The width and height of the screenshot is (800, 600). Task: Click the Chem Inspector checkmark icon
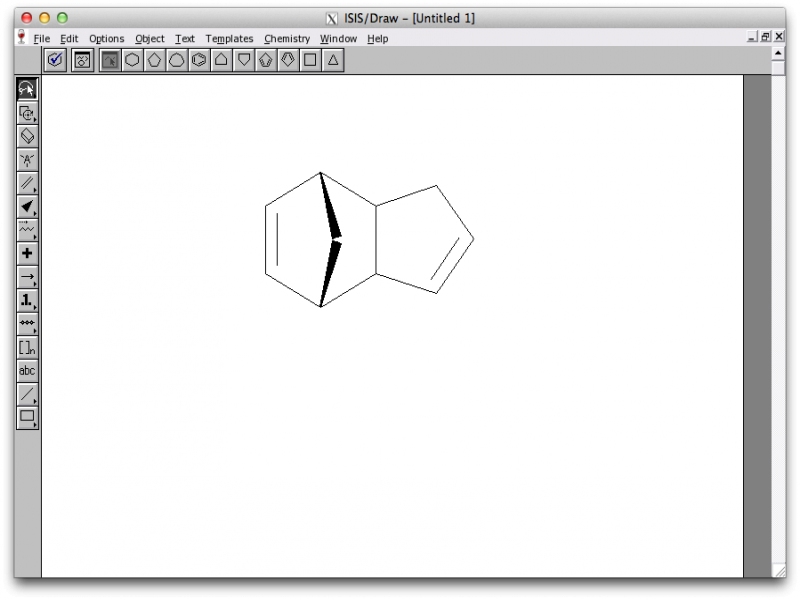[x=55, y=60]
